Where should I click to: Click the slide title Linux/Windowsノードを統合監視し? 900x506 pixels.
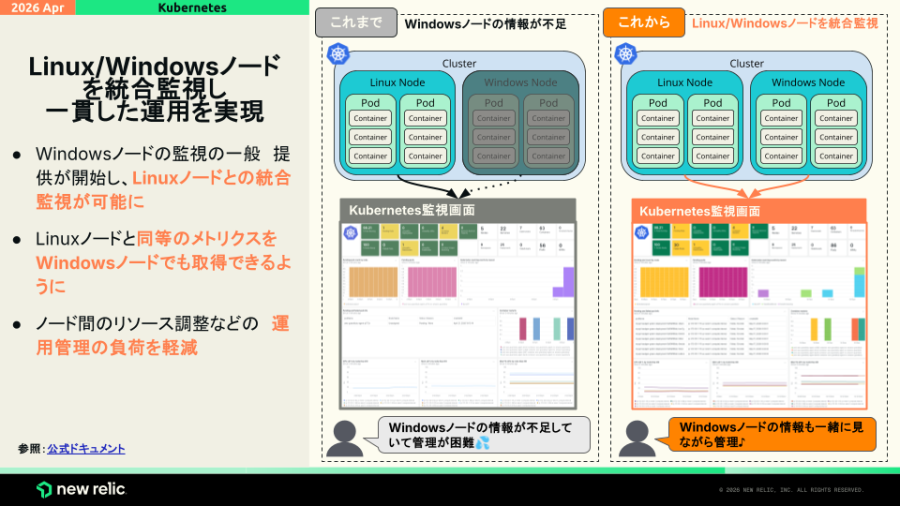pos(154,77)
